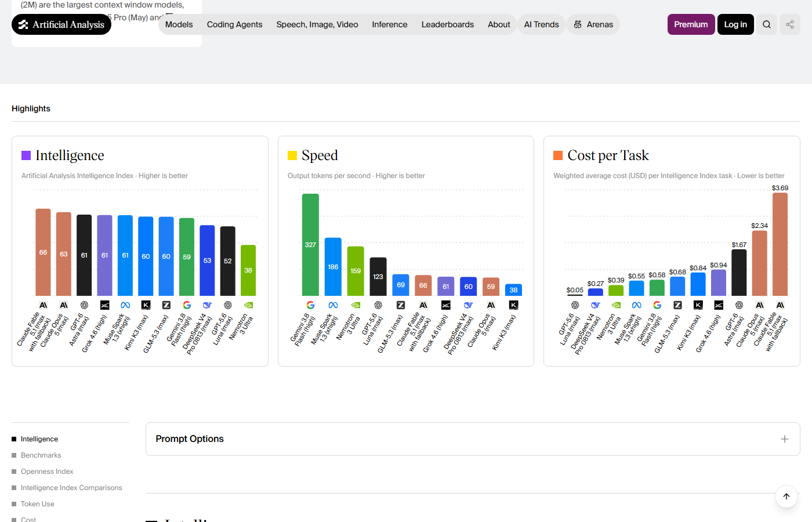812x522 pixels.
Task: Select the Claude Fable bar showing 66 in Intelligence
Action: pyautogui.click(x=43, y=252)
